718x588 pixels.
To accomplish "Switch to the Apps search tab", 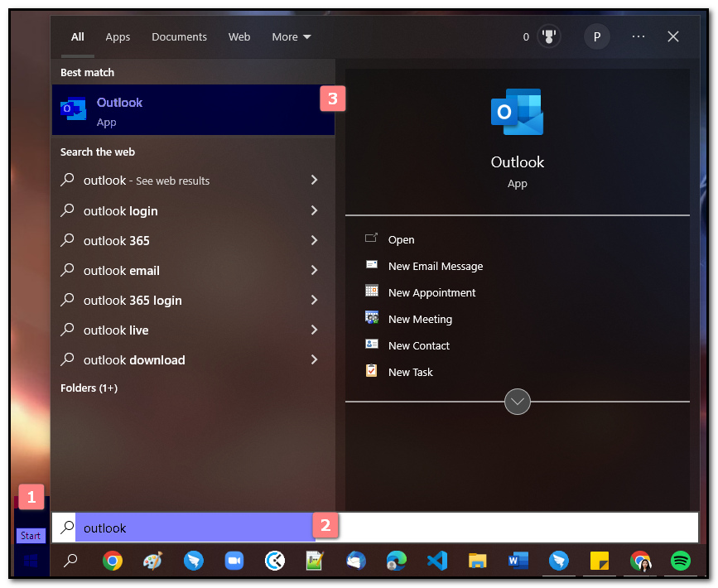I will (118, 36).
